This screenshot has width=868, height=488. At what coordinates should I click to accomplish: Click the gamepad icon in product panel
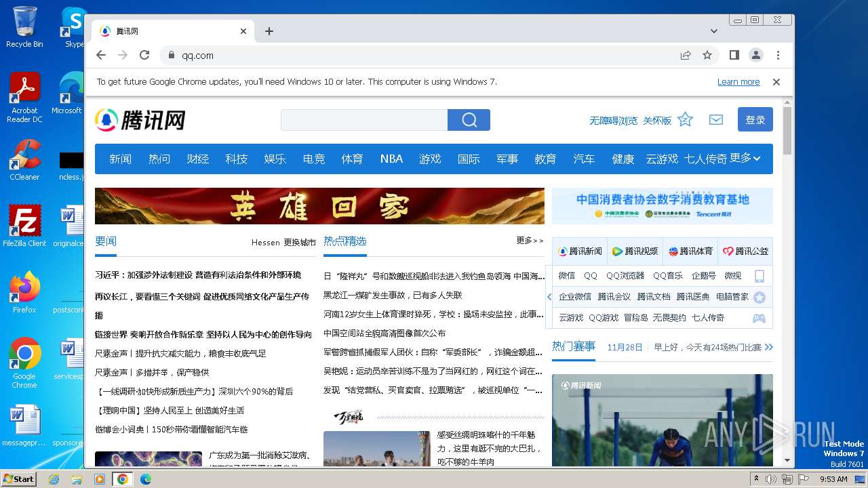tap(759, 318)
